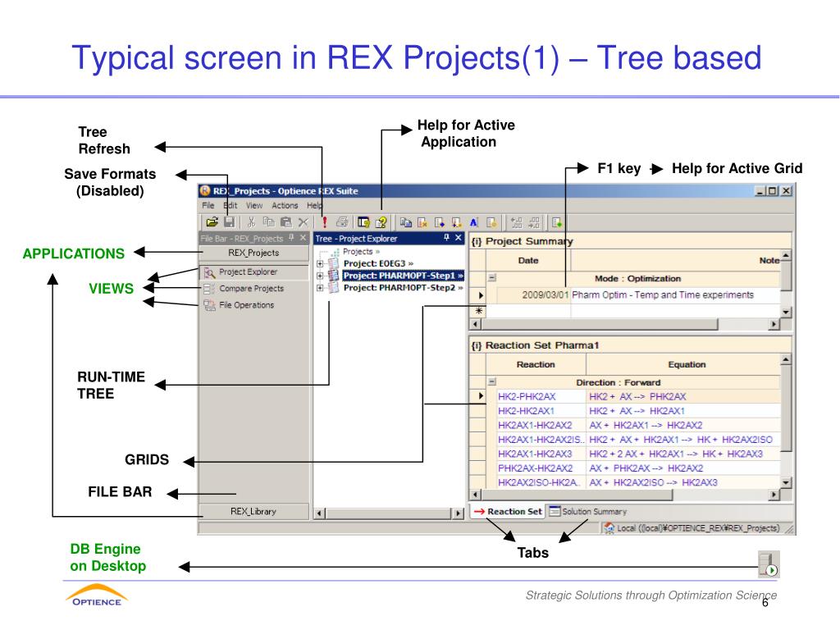Open the Actions menu
The height and width of the screenshot is (630, 840).
[285, 206]
